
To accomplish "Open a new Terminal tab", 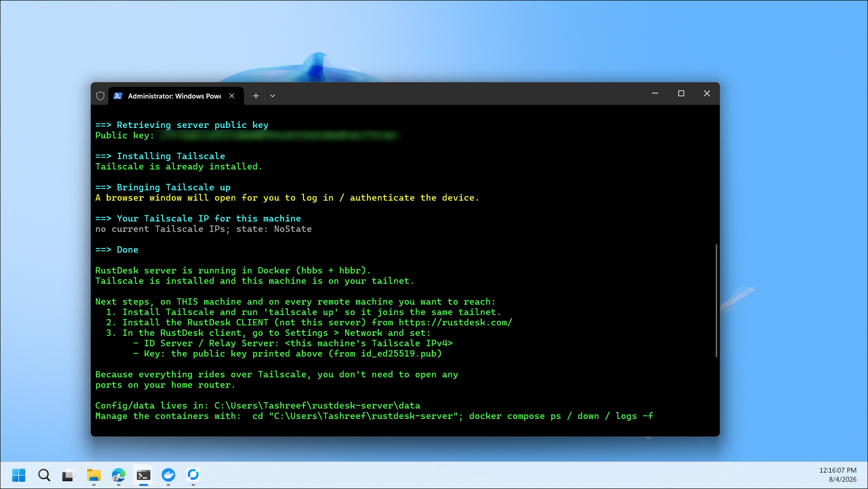I will 256,96.
